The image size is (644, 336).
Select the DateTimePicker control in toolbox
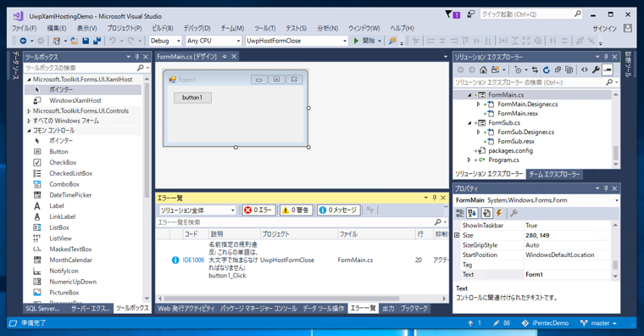(70, 195)
